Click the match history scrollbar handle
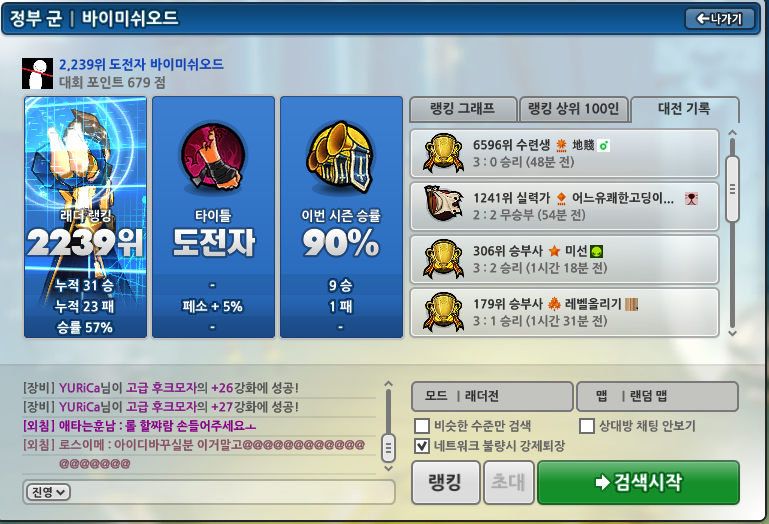 click(x=732, y=189)
